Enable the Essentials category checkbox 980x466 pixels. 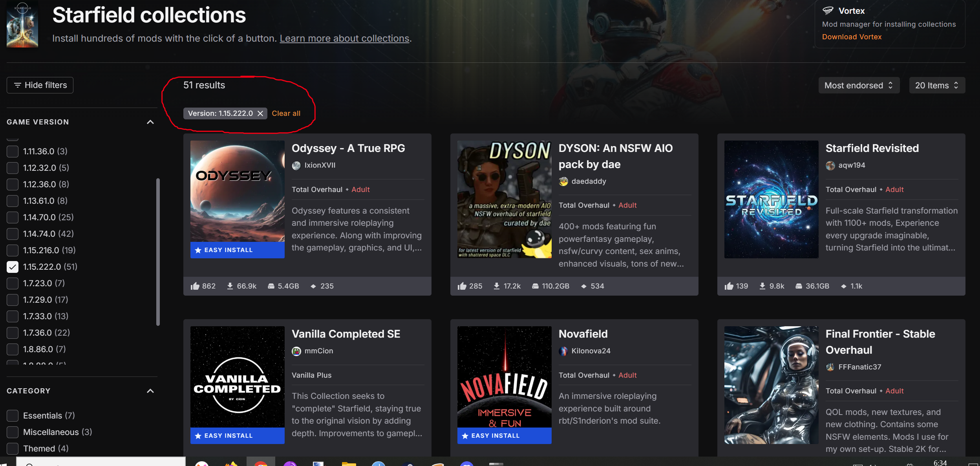(13, 415)
